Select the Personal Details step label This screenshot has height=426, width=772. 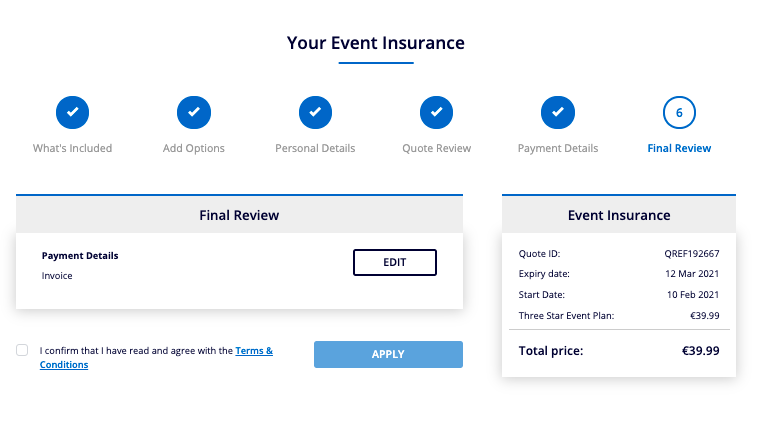[x=315, y=148]
